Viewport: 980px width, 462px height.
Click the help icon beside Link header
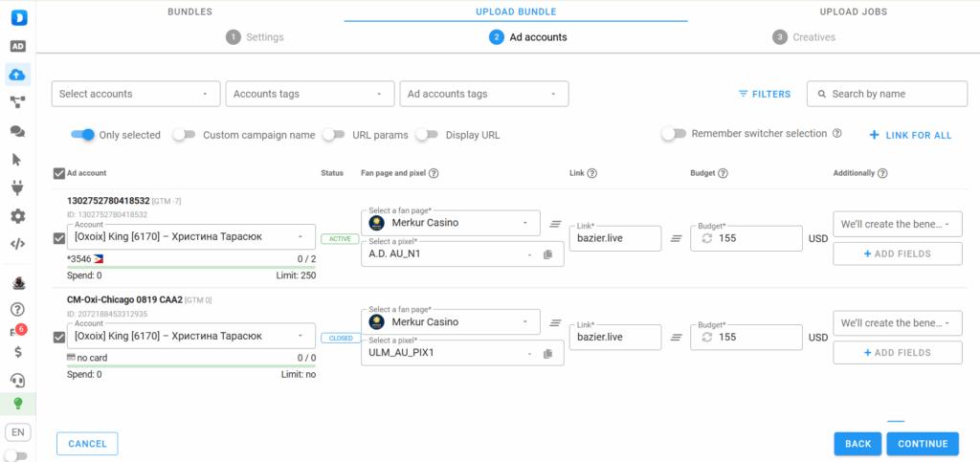[x=592, y=173]
